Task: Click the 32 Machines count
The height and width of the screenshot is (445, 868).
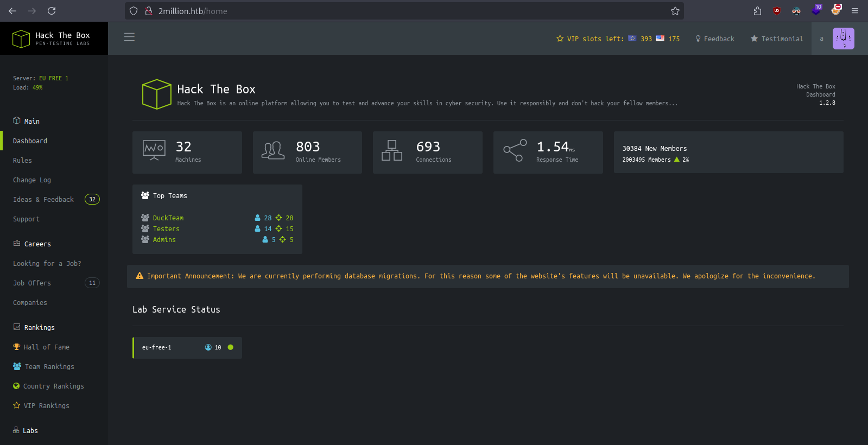Action: [183, 147]
